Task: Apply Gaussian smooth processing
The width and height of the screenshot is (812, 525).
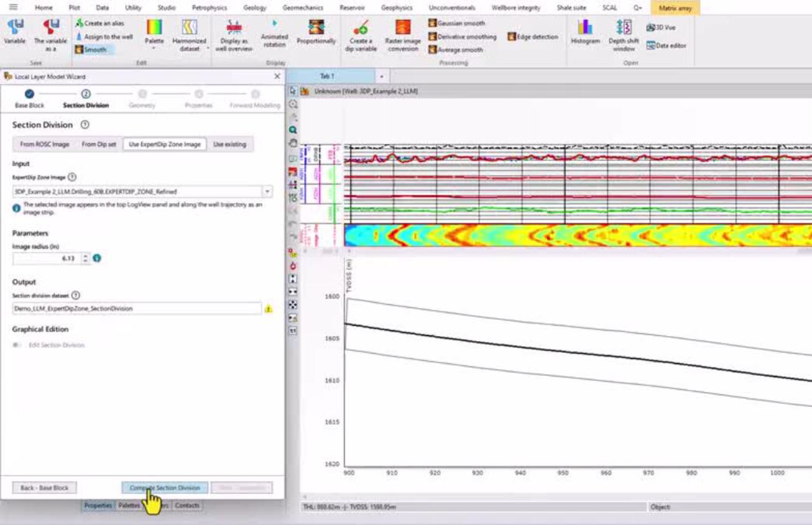Action: (x=462, y=24)
